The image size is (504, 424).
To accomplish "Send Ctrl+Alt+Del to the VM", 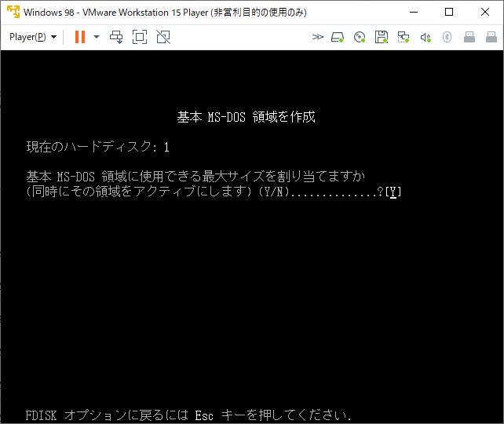I will click(116, 37).
